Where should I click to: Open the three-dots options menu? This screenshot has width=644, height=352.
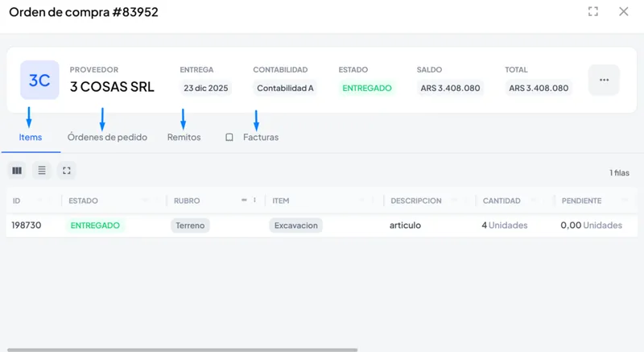click(604, 80)
